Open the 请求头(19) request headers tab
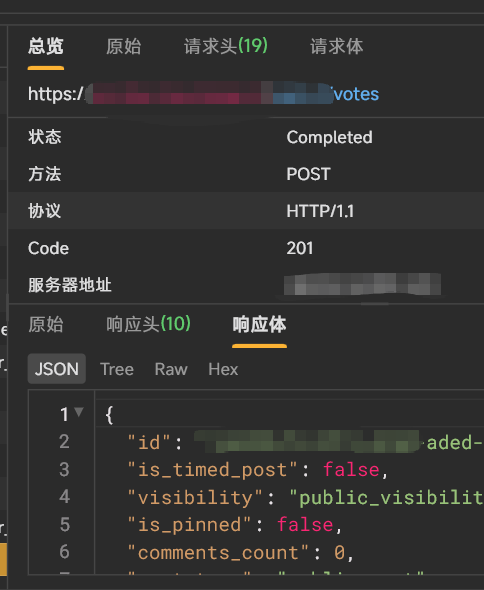This screenshot has width=484, height=590. click(226, 47)
